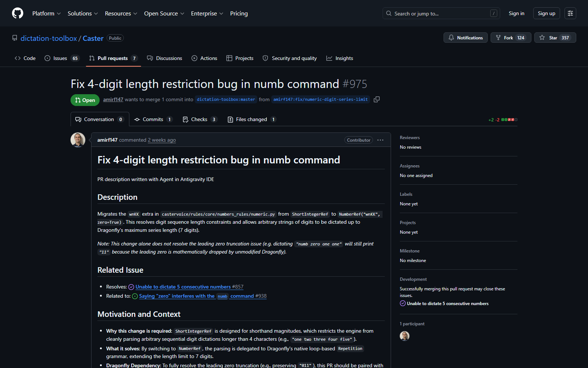Click amirf147's avatar beside the comment
588x368 pixels.
(78, 140)
